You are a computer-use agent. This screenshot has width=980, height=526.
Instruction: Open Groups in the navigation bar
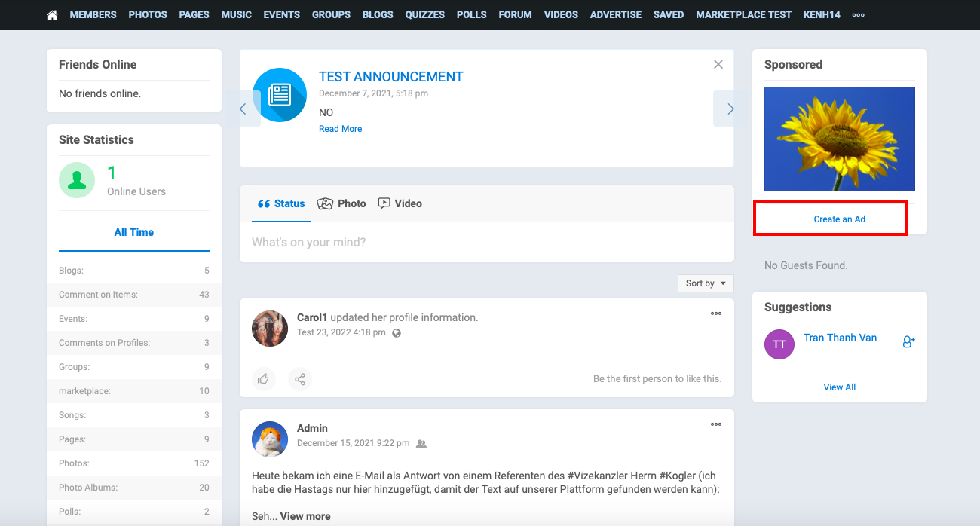(x=331, y=14)
